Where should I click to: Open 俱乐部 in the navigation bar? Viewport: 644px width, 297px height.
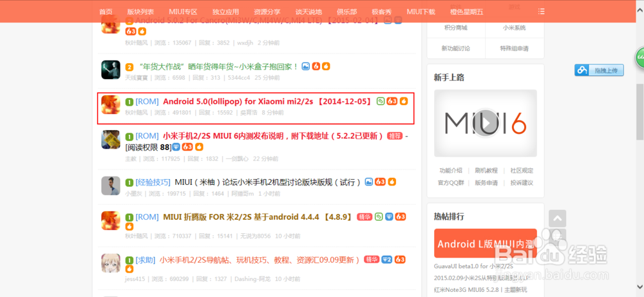(x=347, y=12)
